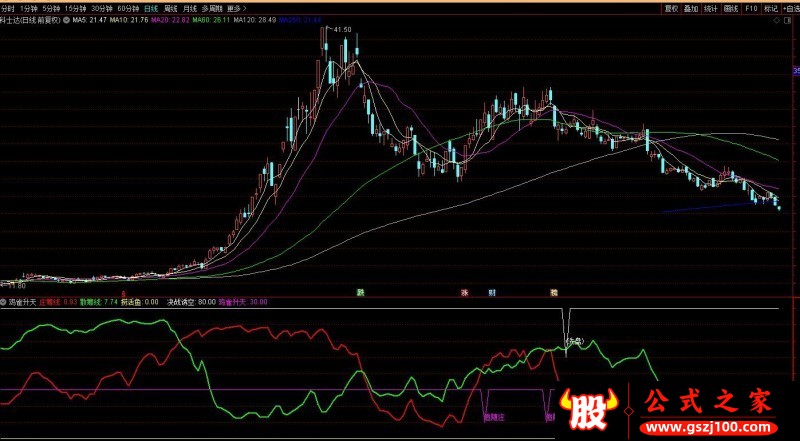Image resolution: width=800 pixels, height=441 pixels.
Task: Switch to the 月线 monthly tab
Action: (x=189, y=9)
